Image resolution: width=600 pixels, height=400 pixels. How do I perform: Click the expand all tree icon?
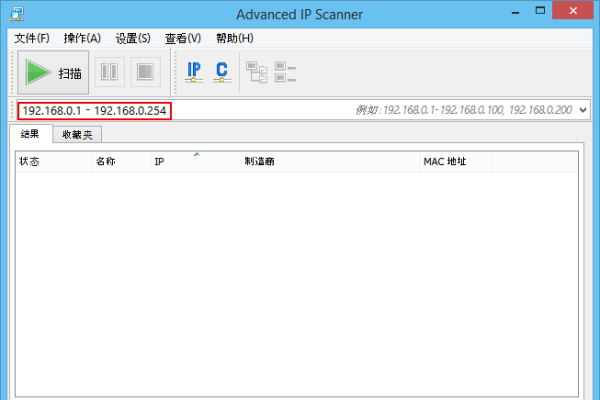coord(258,72)
